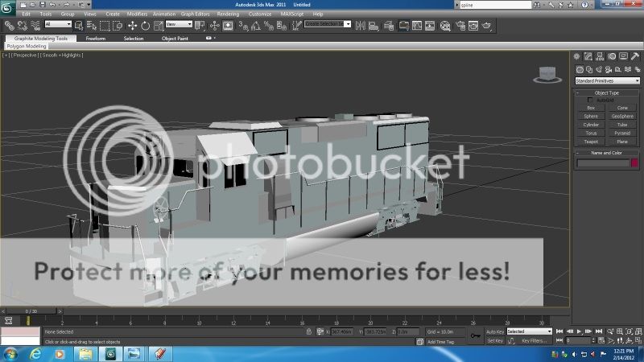Open the Hierarchy panel icon
644x362 pixels.
601,56
